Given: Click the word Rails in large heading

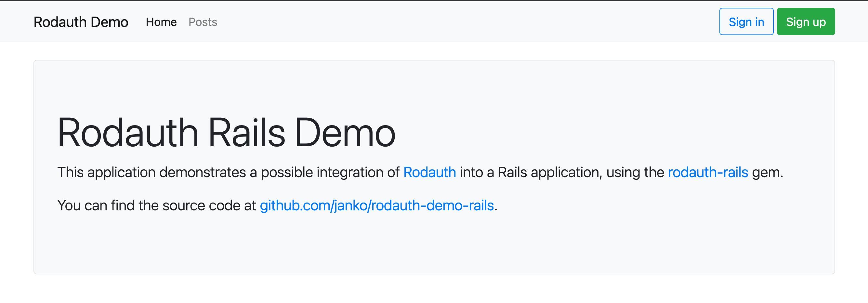Looking at the screenshot, I should [247, 133].
